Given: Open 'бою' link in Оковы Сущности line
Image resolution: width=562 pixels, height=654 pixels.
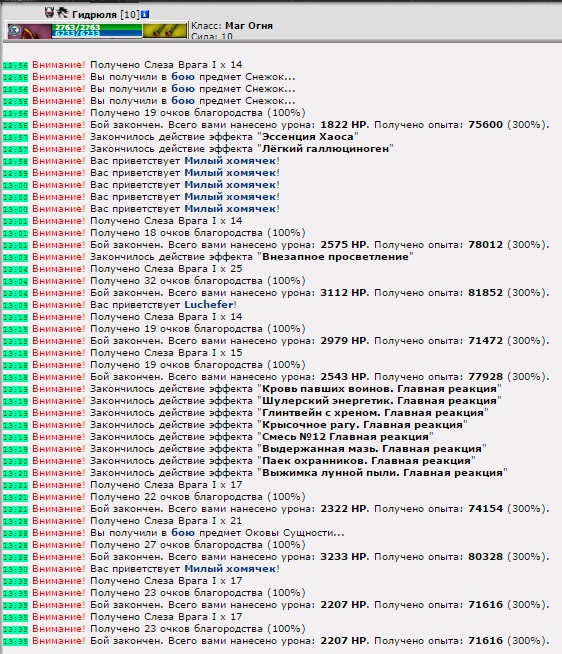Looking at the screenshot, I should point(183,533).
